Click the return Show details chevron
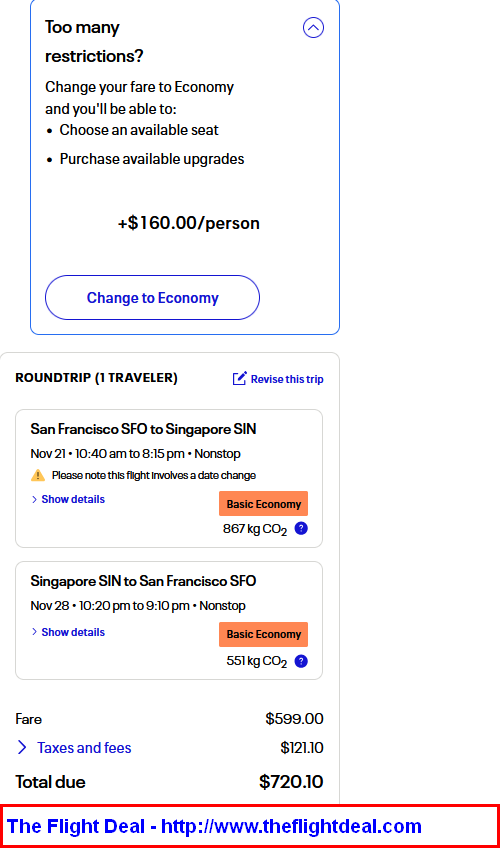The height and width of the screenshot is (848, 500). pyautogui.click(x=34, y=632)
